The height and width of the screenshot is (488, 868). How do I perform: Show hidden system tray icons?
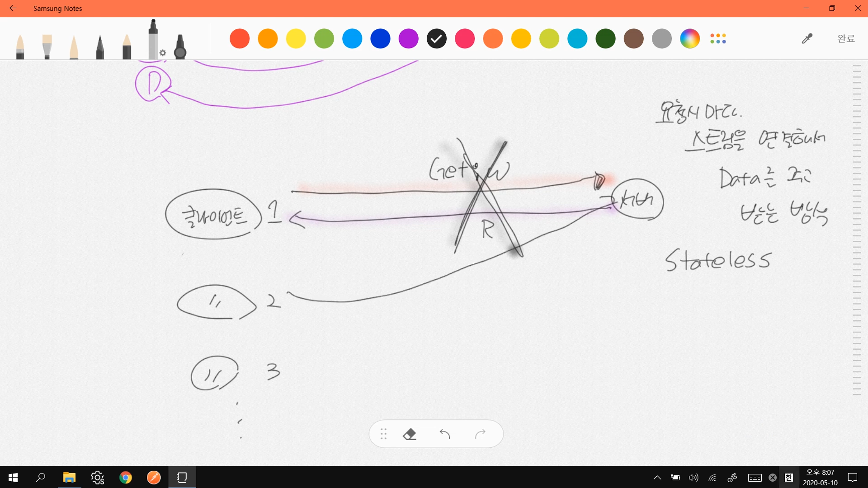[x=657, y=478]
